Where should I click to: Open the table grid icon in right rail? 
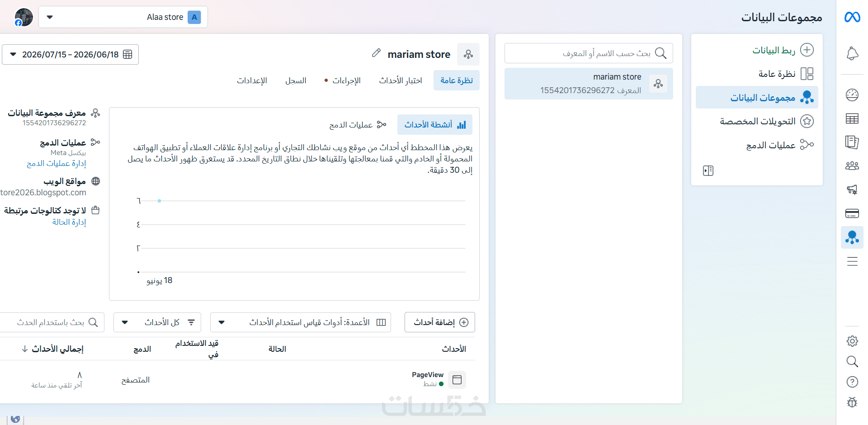click(852, 118)
